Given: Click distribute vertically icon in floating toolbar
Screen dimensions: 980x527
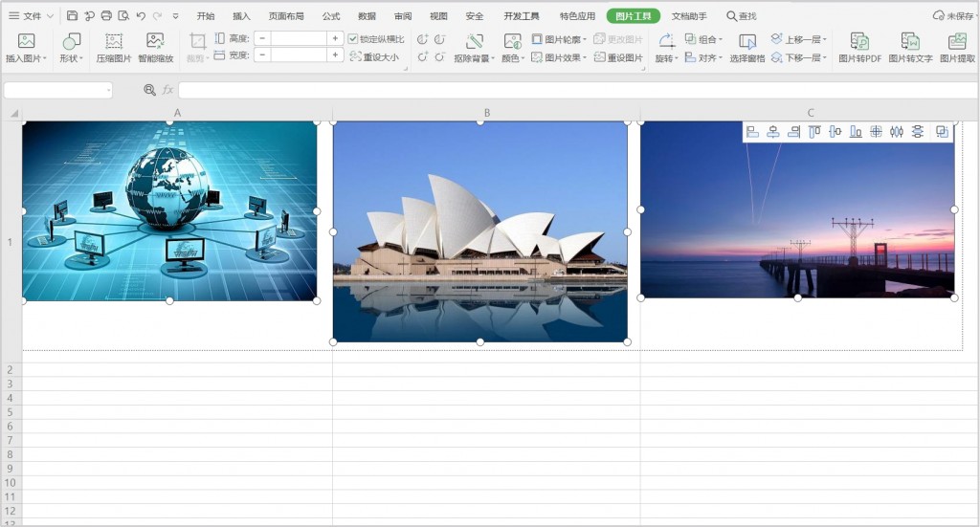Looking at the screenshot, I should [x=918, y=132].
